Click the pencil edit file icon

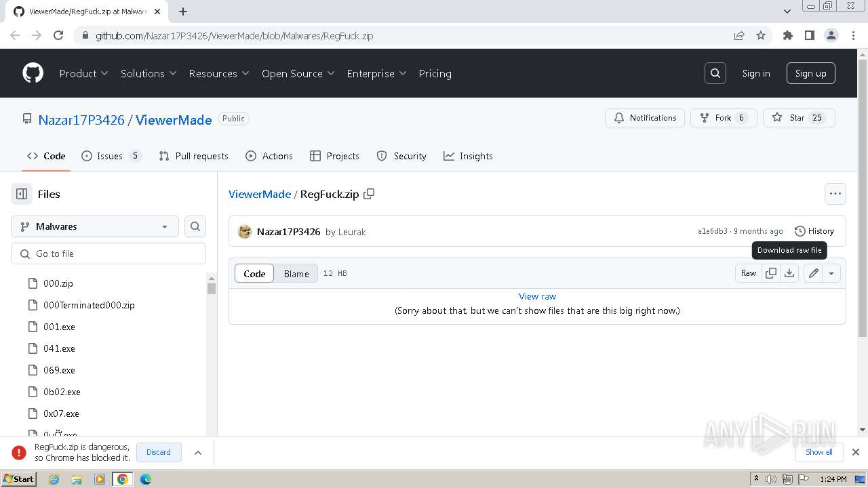[x=813, y=273]
